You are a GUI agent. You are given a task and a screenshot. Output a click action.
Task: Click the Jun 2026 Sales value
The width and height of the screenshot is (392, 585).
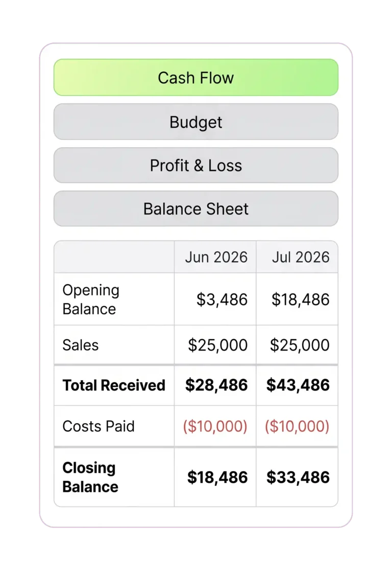point(217,345)
